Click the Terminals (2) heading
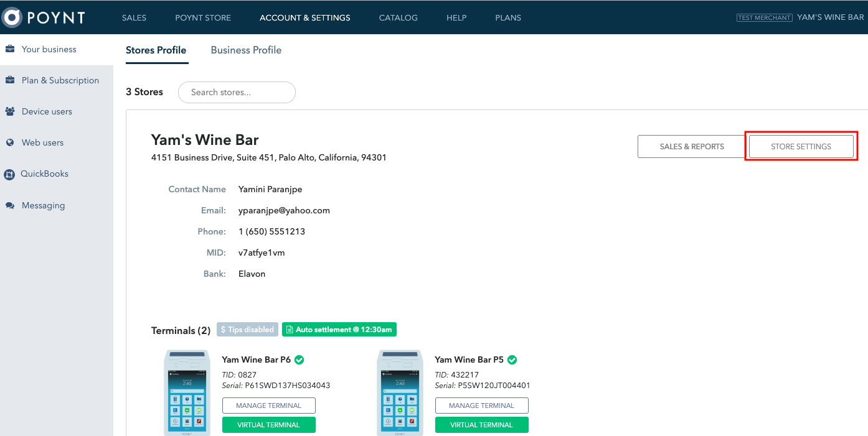The height and width of the screenshot is (436, 868). tap(181, 330)
